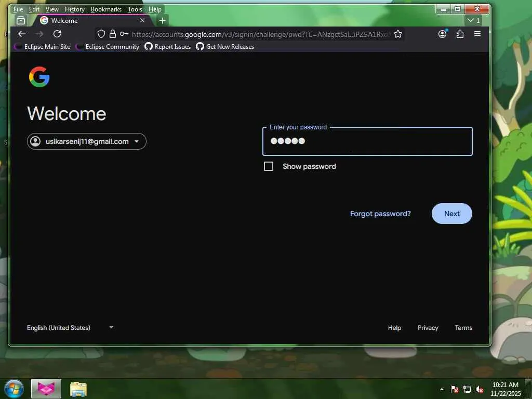The width and height of the screenshot is (532, 399).
Task: Expand the usikarsenij11@gmail.com account switcher
Action: click(x=87, y=141)
